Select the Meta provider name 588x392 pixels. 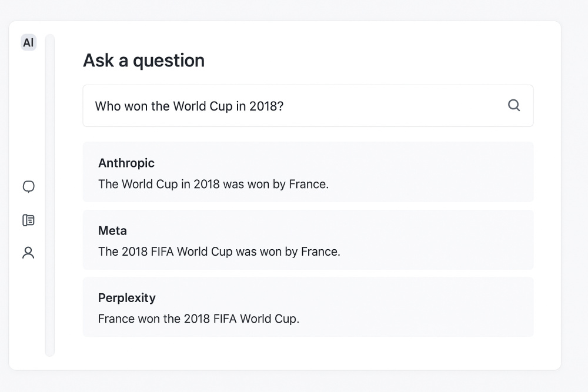112,230
